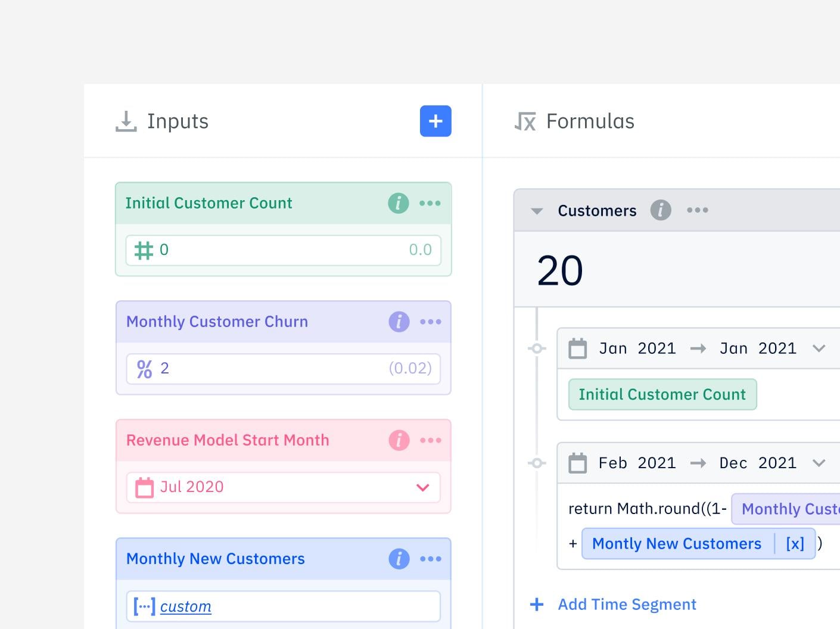840x629 pixels.
Task: Select the Initial Customer Count formula chip
Action: (662, 394)
